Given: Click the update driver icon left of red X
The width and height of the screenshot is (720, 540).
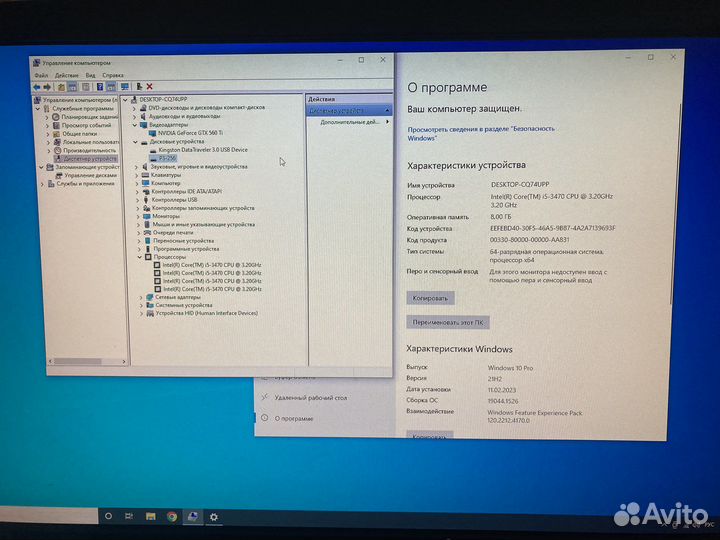Looking at the screenshot, I should [x=139, y=86].
